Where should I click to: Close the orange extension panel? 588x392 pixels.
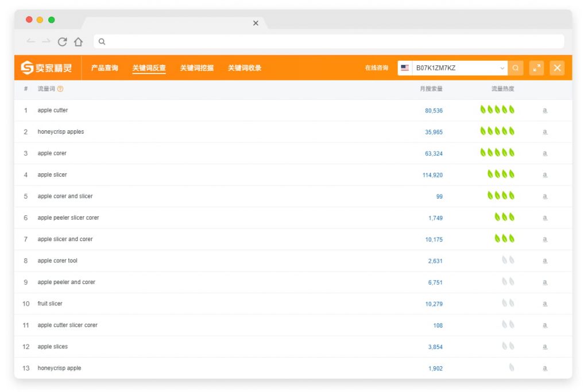tap(557, 68)
